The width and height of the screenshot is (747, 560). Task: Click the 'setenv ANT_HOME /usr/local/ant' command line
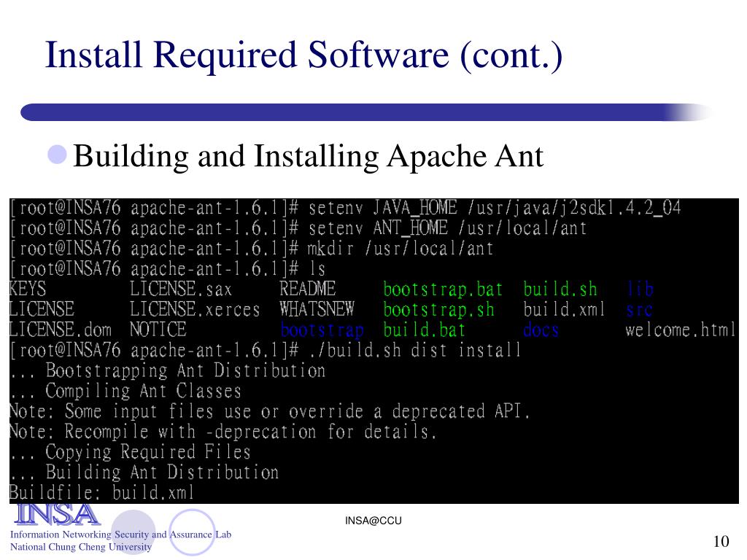pos(298,228)
